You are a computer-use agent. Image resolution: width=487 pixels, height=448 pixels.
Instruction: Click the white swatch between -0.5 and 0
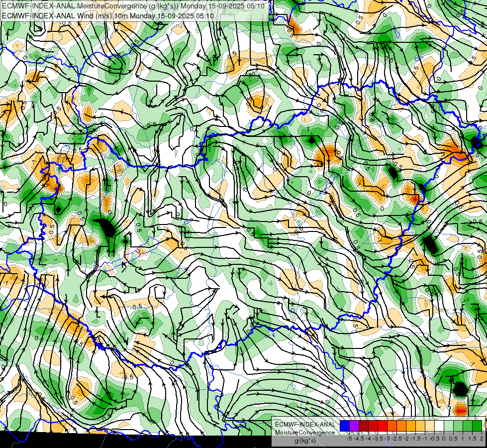point(439,426)
